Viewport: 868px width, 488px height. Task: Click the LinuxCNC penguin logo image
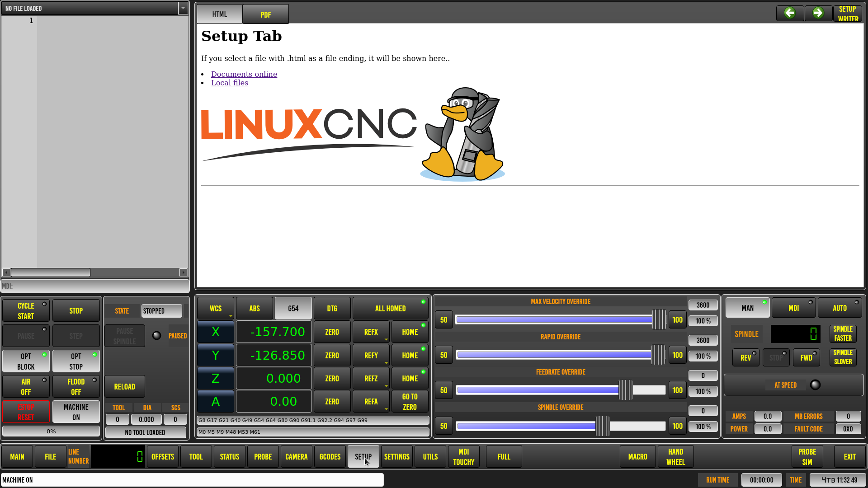[462, 134]
